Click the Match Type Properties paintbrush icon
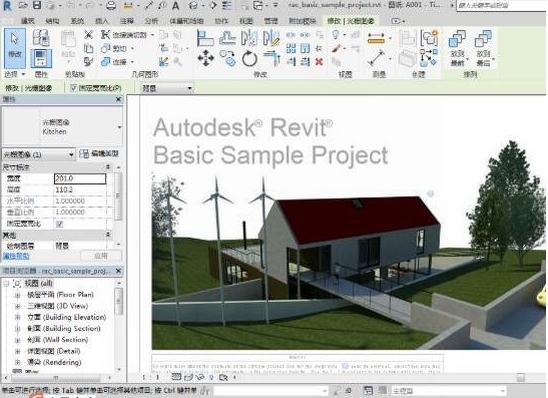Screen dimensions: 548x398 [x=88, y=62]
